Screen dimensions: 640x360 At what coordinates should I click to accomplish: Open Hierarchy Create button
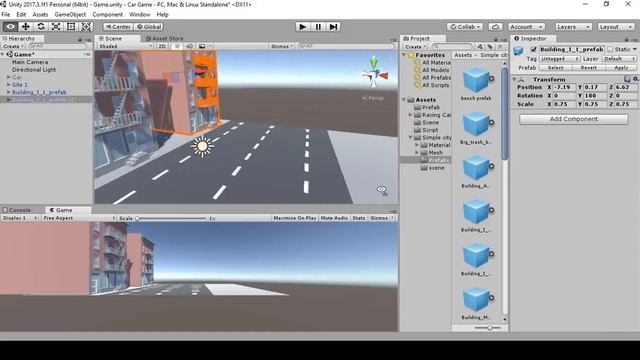[x=13, y=46]
